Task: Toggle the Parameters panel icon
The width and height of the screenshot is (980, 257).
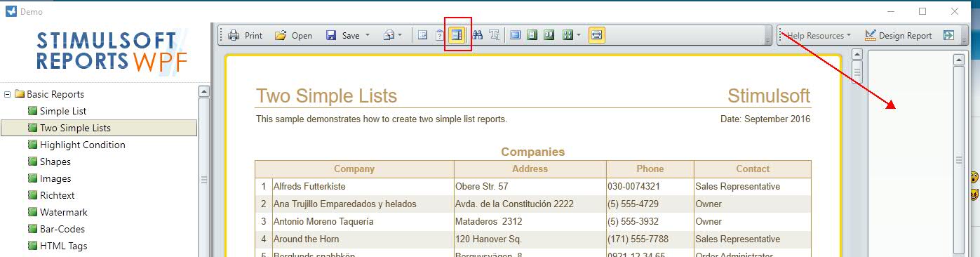Action: pos(440,35)
